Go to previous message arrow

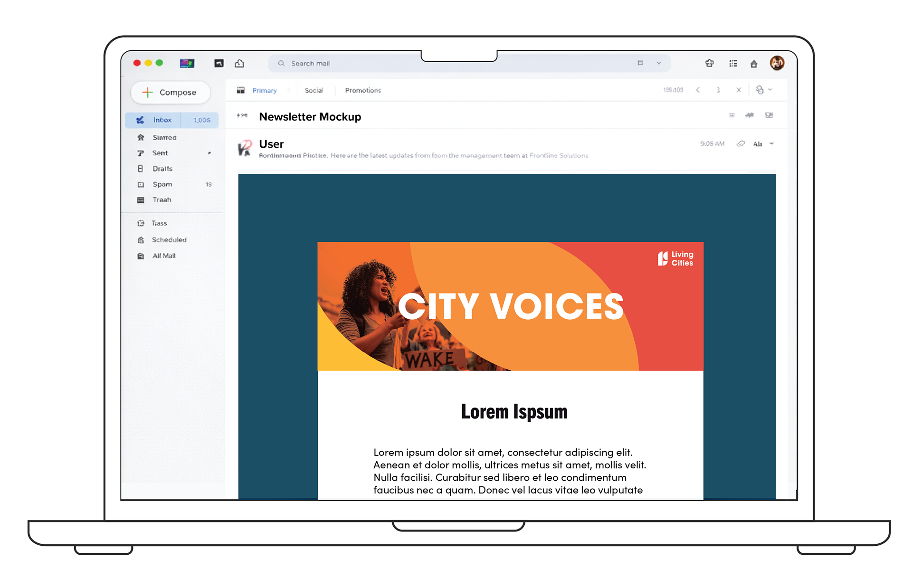[698, 90]
